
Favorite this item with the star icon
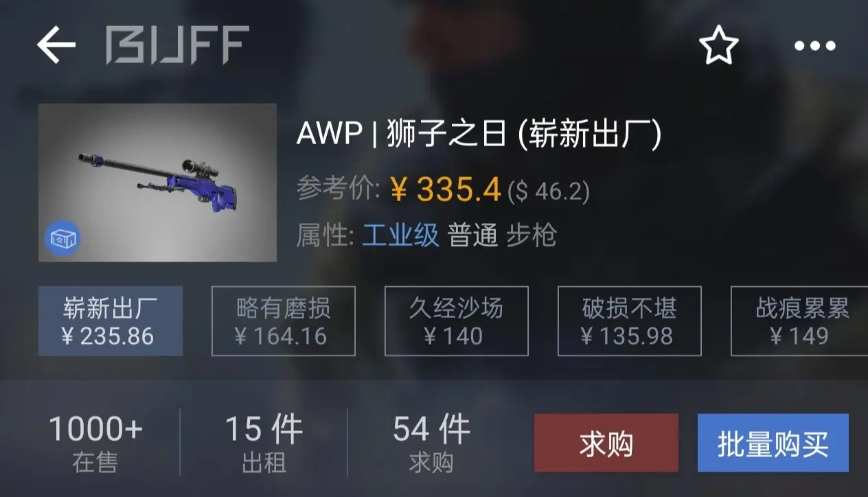(718, 46)
